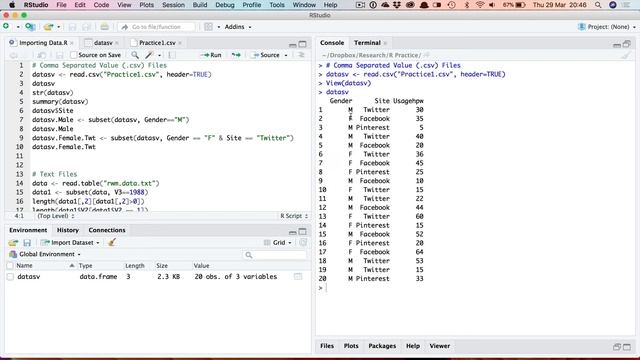The height and width of the screenshot is (360, 640).
Task: Toggle the select-all checkbox beside Name
Action: (10, 266)
